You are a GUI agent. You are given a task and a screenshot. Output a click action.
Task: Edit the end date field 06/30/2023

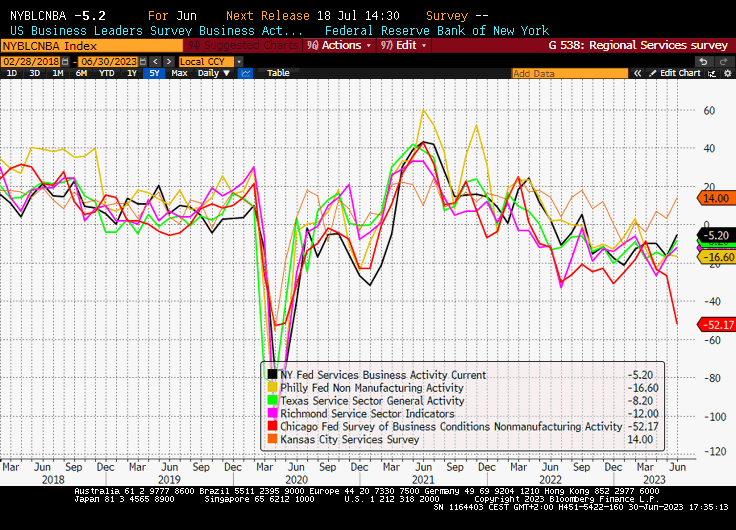click(x=108, y=61)
